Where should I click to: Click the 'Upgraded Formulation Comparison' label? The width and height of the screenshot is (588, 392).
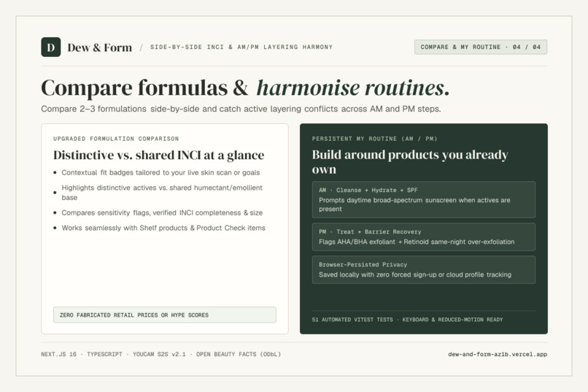(116, 139)
